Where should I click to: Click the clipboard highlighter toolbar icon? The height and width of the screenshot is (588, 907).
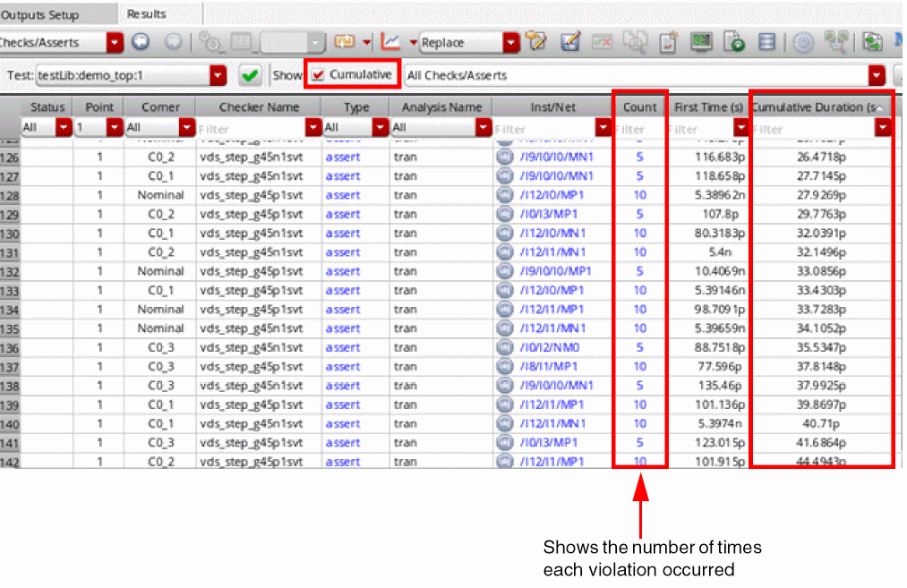(x=535, y=42)
